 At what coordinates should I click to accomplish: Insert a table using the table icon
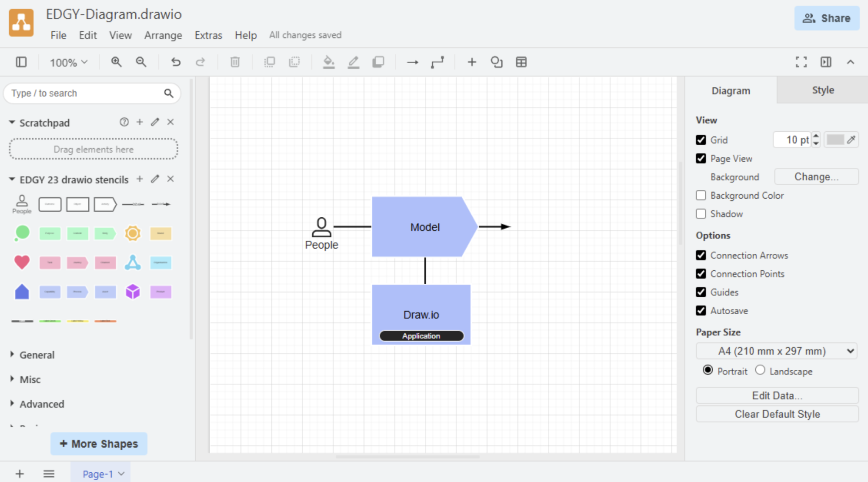(x=521, y=62)
